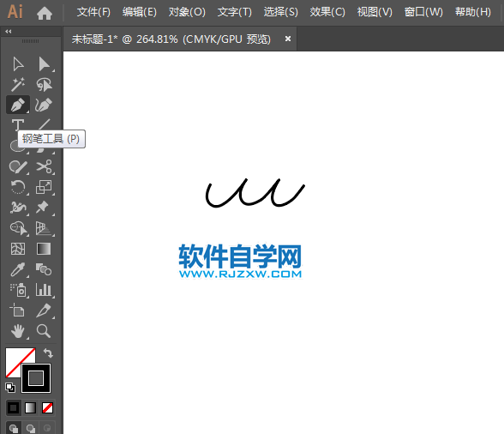Screen dimensions: 504x434
Task: Select the Puppet Warp pin tool
Action: pos(43,208)
